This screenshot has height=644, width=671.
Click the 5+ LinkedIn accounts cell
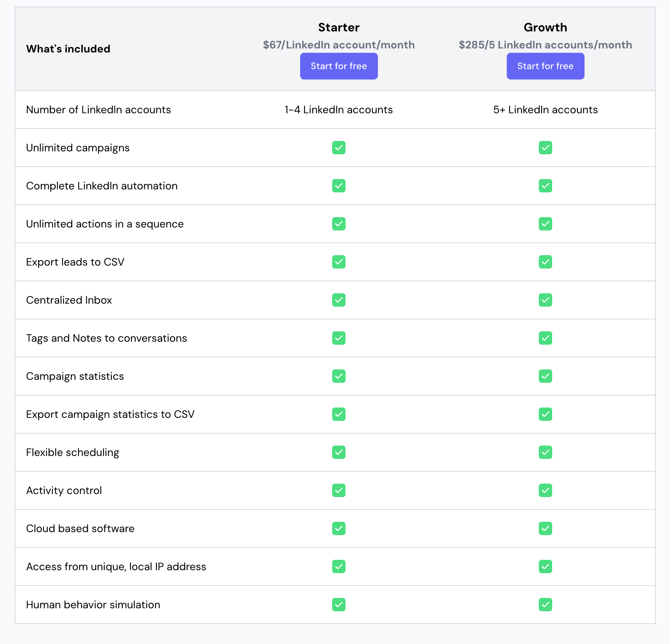pyautogui.click(x=545, y=110)
